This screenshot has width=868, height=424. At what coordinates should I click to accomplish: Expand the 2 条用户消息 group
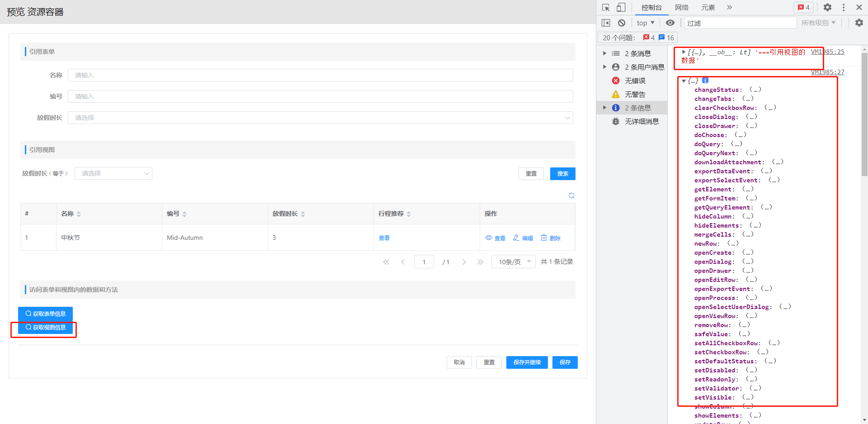(x=604, y=67)
